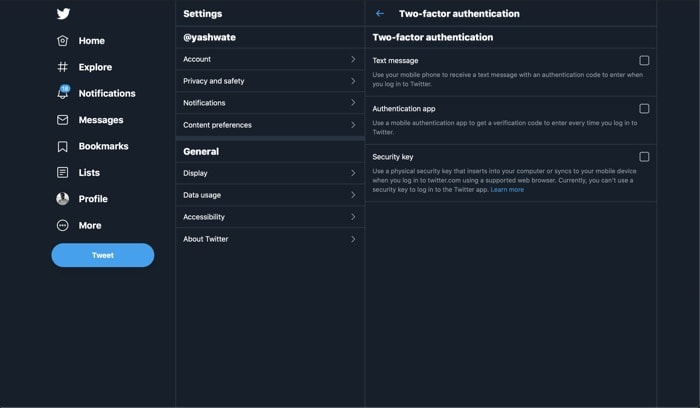Click the @yashwate username heading

(x=209, y=37)
